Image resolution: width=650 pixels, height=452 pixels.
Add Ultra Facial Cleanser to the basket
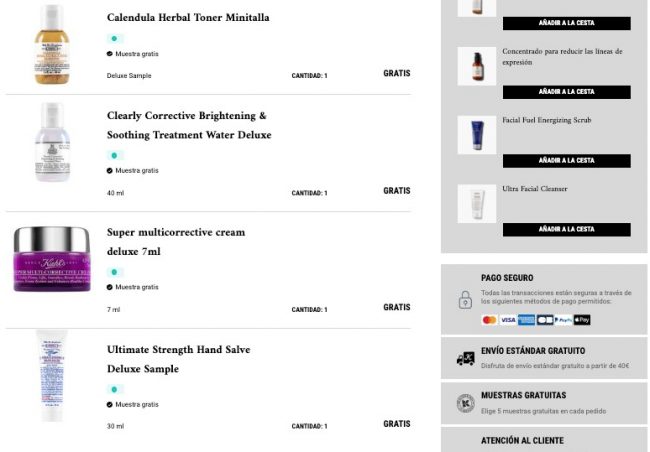[x=566, y=229]
